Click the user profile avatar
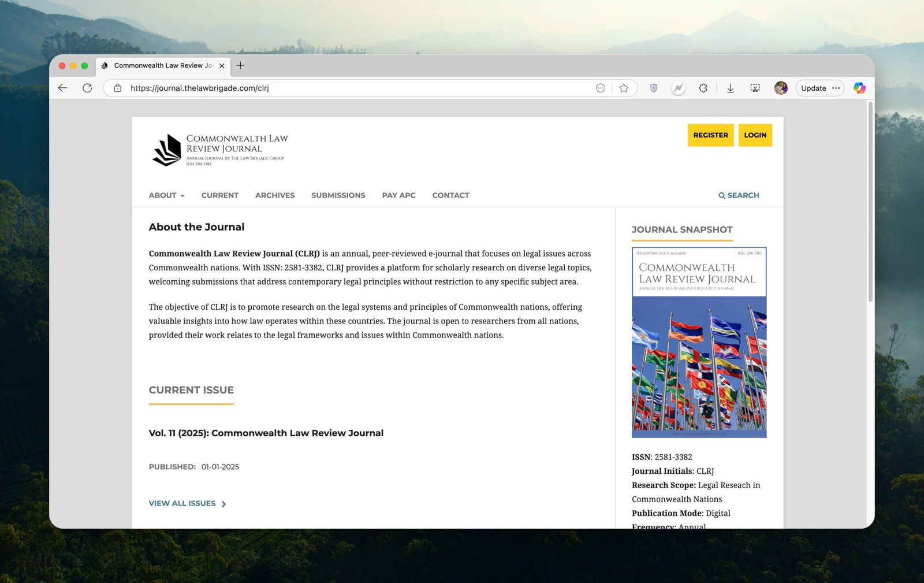924x583 pixels. click(781, 88)
